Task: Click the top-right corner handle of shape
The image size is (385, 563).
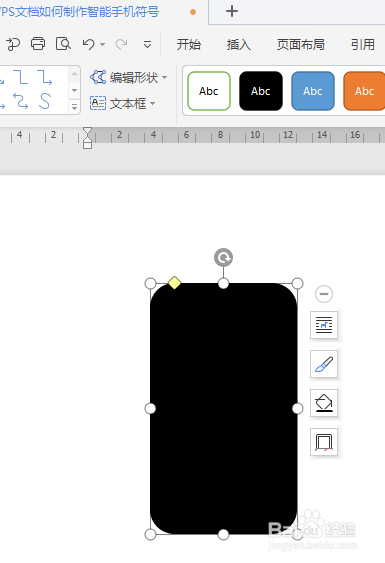Action: coord(297,283)
